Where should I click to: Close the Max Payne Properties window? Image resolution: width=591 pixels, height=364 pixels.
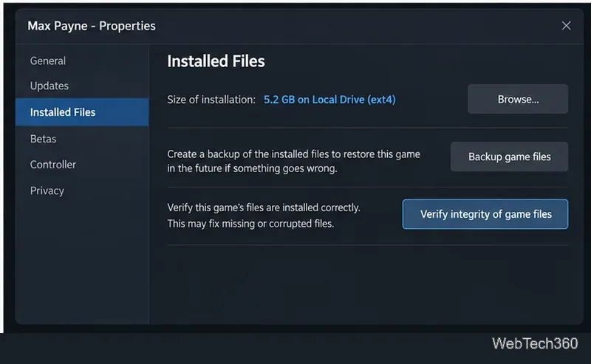click(x=566, y=26)
